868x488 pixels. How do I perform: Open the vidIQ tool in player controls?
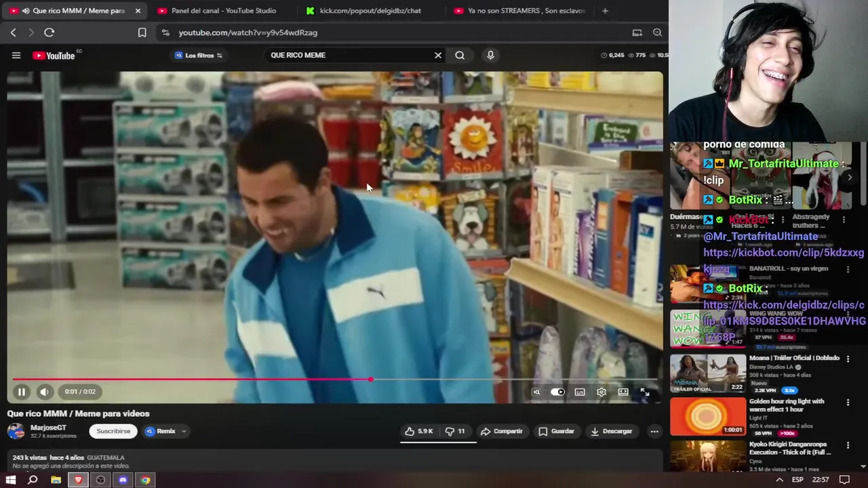click(x=536, y=392)
